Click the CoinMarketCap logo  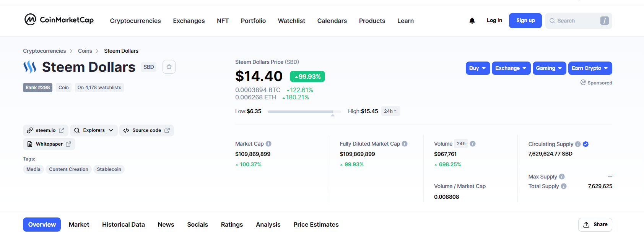coord(59,20)
